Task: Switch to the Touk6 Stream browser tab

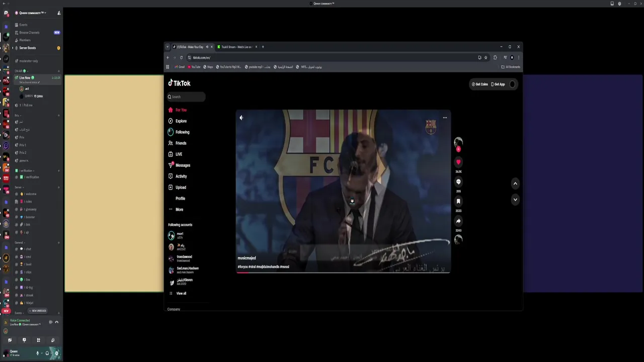Action: point(236,47)
